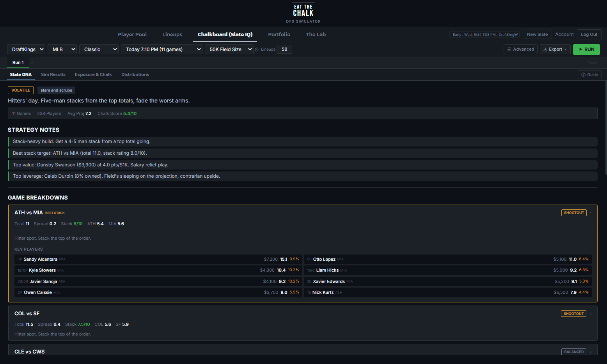
Task: Collapse the ATH vs MIA game card
Action: coord(591,213)
